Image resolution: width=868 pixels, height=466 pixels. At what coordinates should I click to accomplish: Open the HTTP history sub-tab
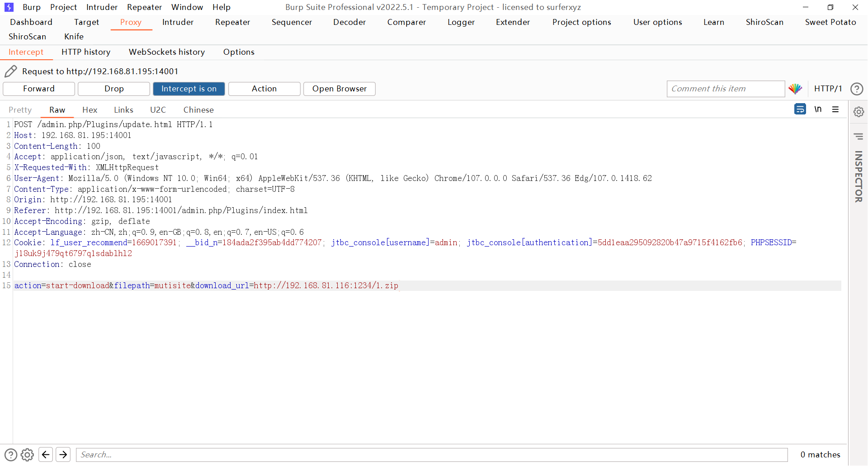pyautogui.click(x=86, y=52)
